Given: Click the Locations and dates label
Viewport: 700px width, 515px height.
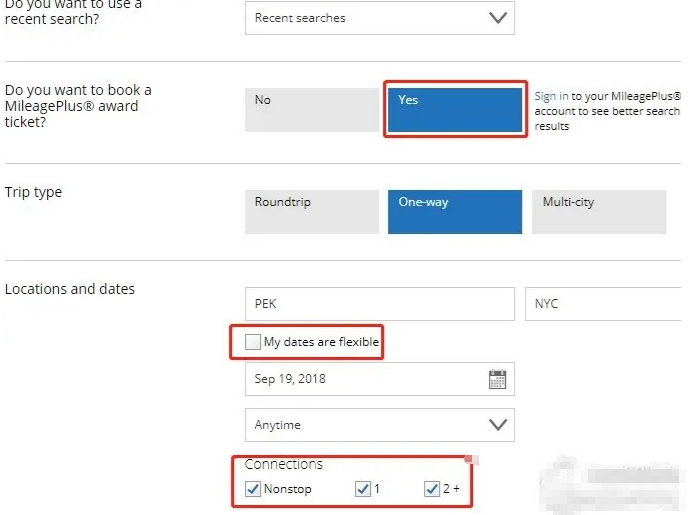Looking at the screenshot, I should tap(70, 289).
